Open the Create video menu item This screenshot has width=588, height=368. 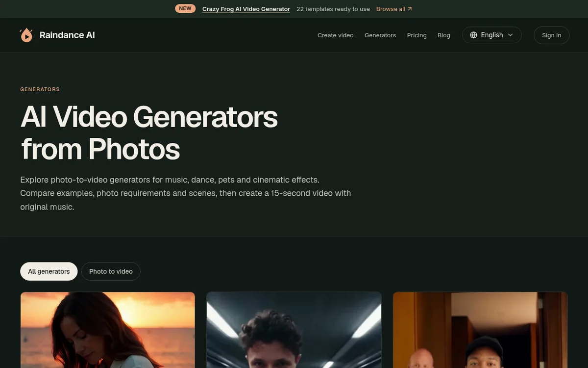click(x=336, y=35)
